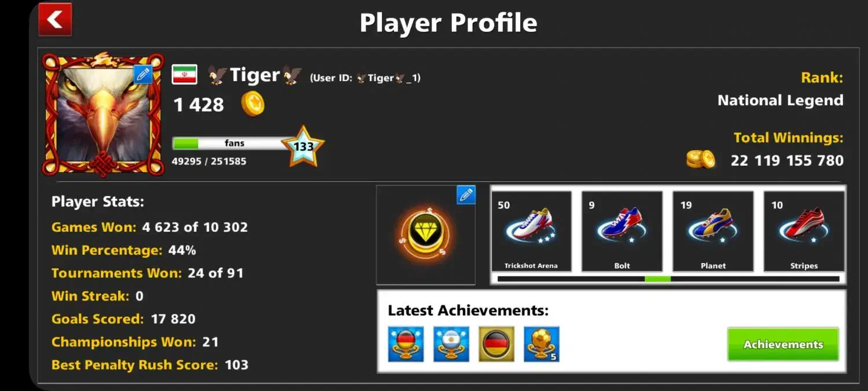
Task: Tap the gold coin next to 1 428
Action: click(x=253, y=104)
